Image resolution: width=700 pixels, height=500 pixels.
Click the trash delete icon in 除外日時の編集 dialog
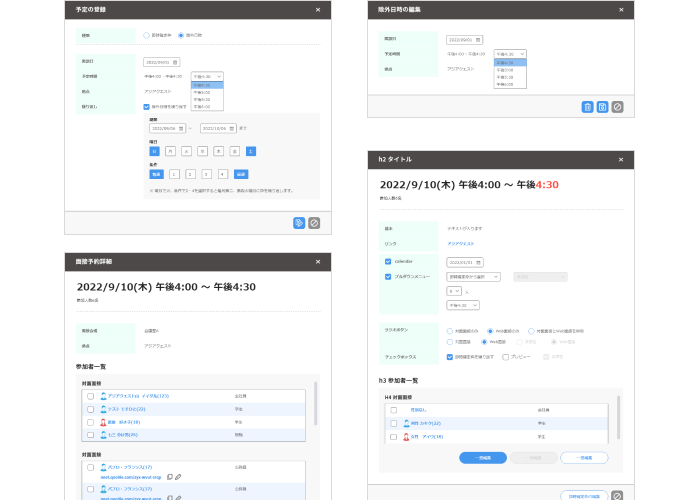point(587,106)
